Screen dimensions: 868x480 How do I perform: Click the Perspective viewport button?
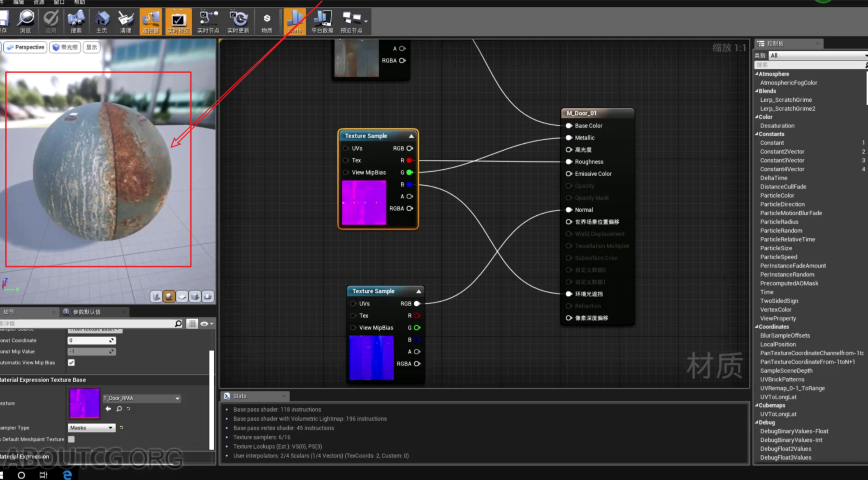(25, 47)
